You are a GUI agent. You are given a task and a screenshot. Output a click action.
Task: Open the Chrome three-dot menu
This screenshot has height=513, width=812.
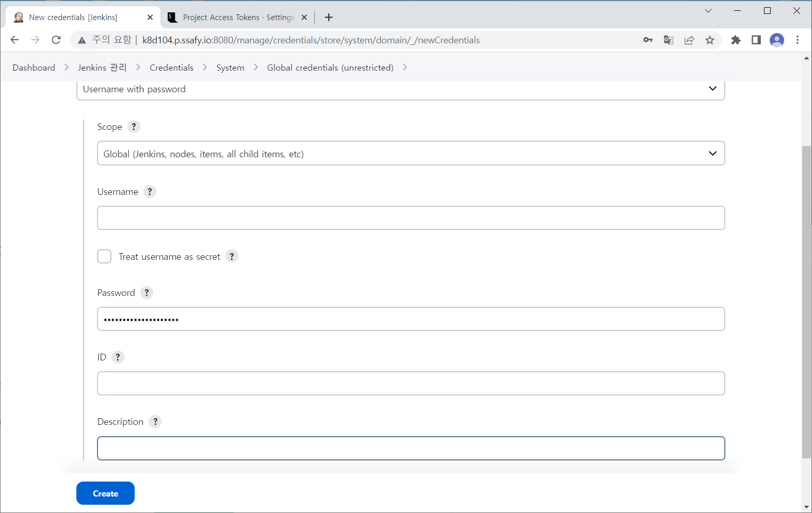(798, 40)
